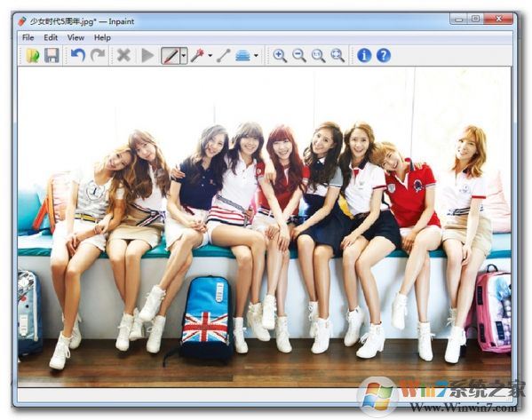Open the magic wand options dropdown
This screenshot has height=420, width=532.
click(210, 55)
